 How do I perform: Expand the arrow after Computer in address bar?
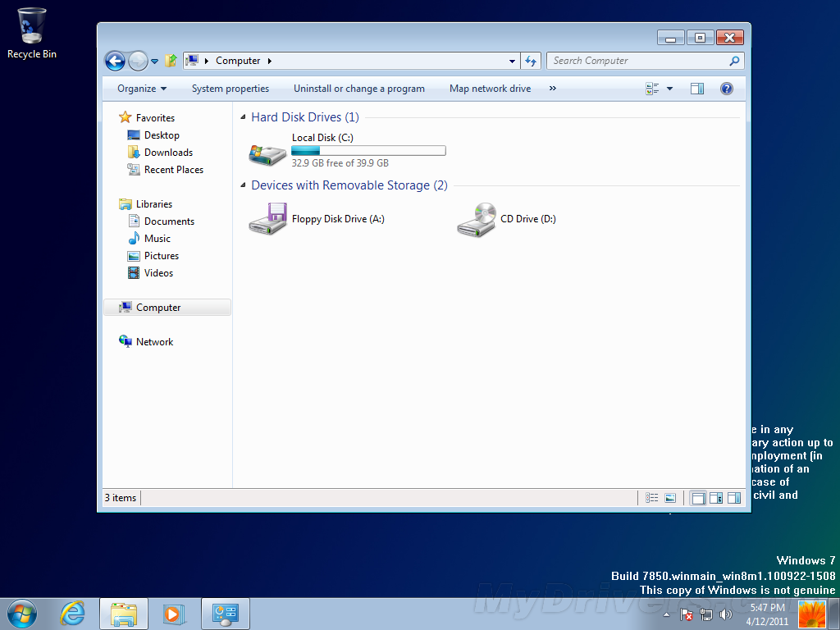[x=269, y=61]
